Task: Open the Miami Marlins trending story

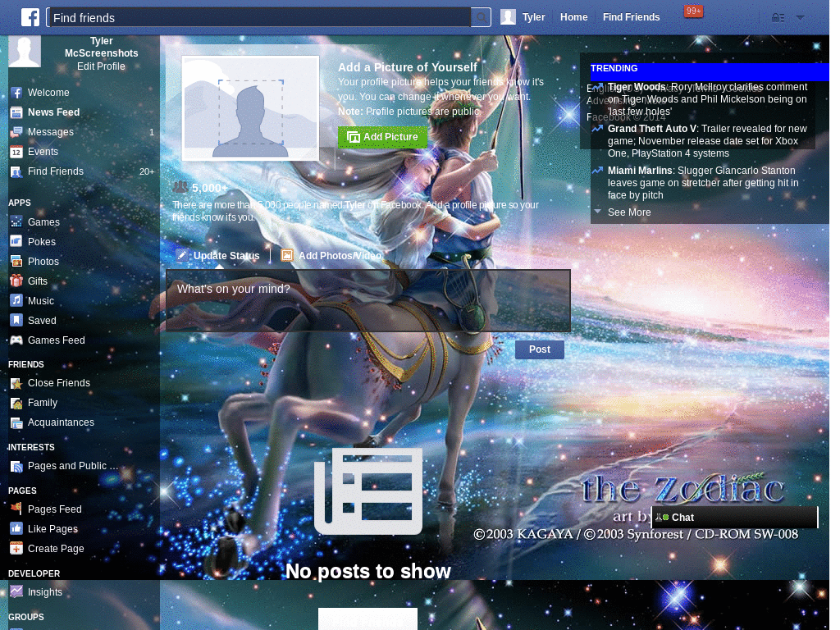Action: (703, 183)
